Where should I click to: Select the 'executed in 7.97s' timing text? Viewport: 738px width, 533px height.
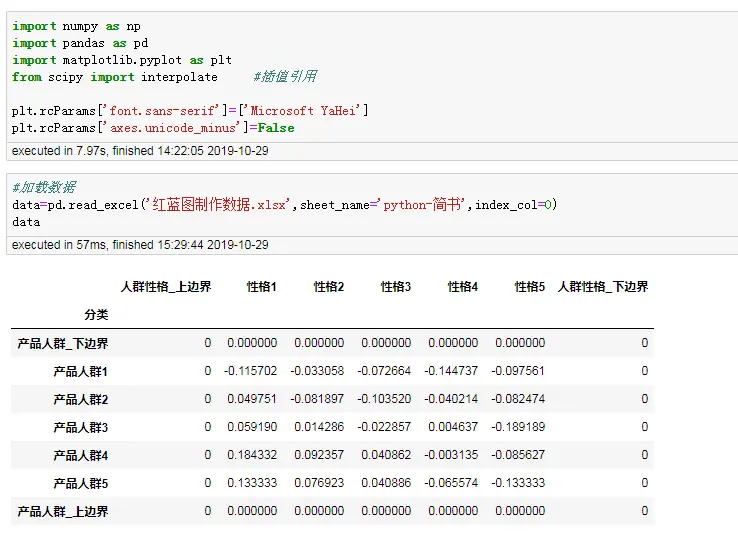click(140, 152)
